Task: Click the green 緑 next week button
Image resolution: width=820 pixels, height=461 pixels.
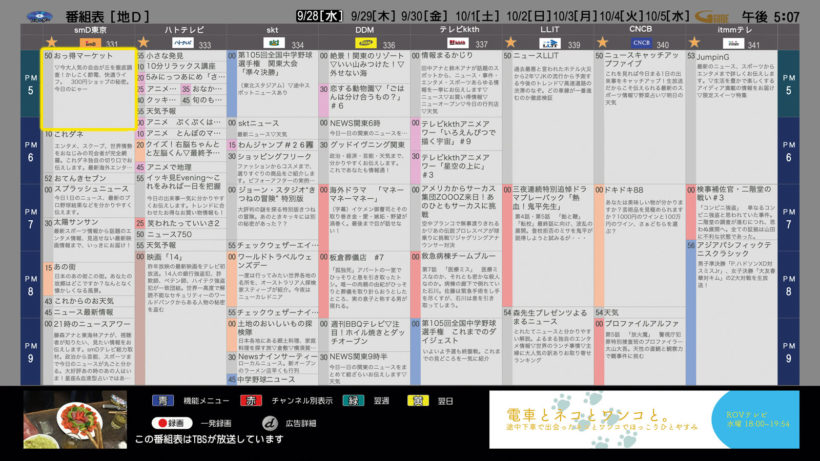Action: coord(354,401)
